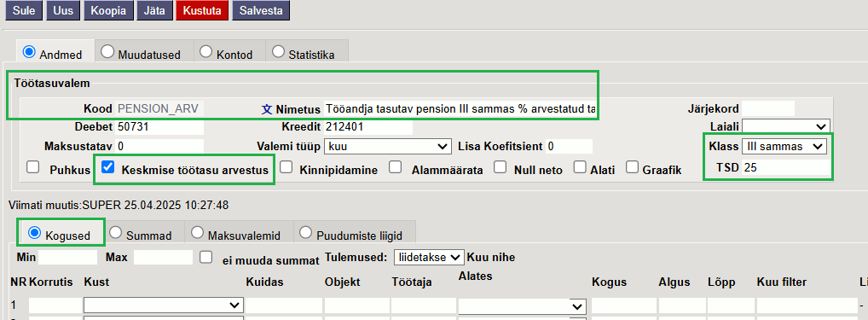This screenshot has width=868, height=320.
Task: Uncheck Keskmise töötasu arvestus
Action: tap(108, 167)
